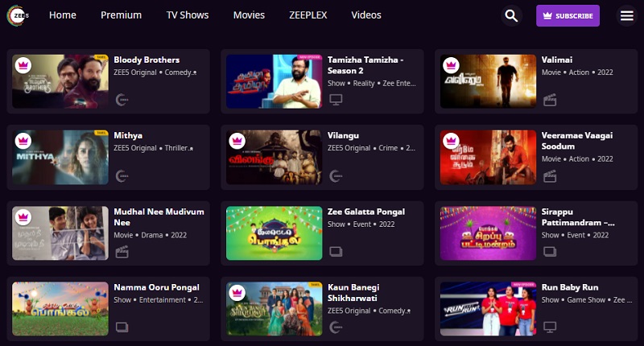The width and height of the screenshot is (644, 346).
Task: Click crown badge on Mudhal Nee Mudivum Nee thumbnail
Action: pyautogui.click(x=23, y=217)
